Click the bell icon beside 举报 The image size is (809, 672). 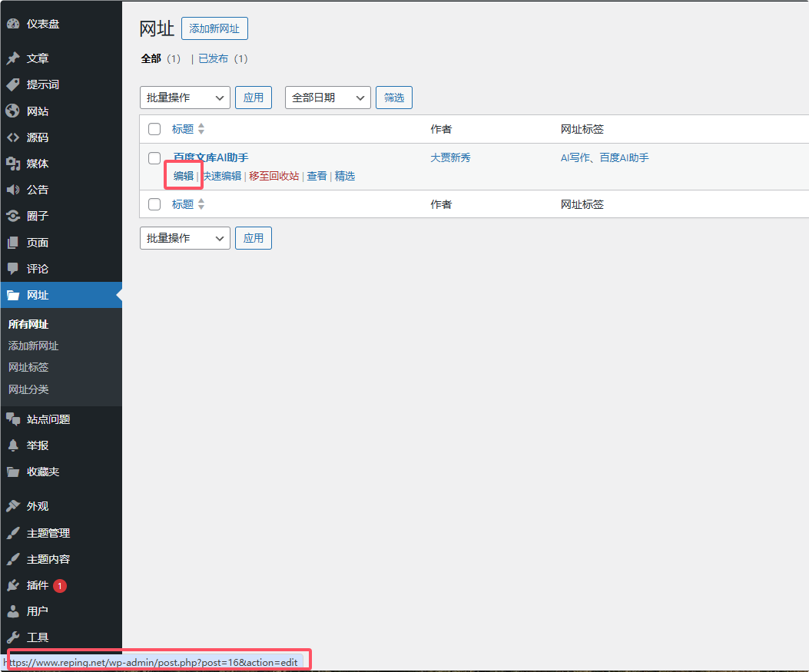[13, 445]
